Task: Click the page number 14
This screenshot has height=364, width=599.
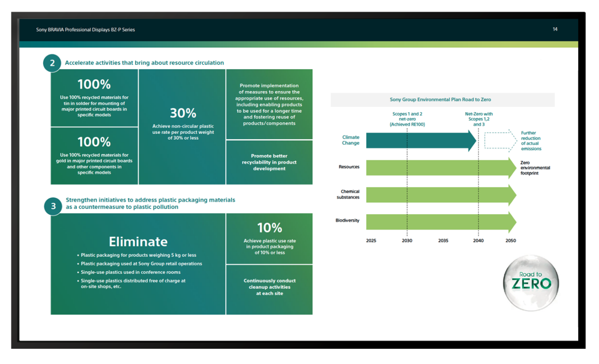Action: [x=555, y=29]
